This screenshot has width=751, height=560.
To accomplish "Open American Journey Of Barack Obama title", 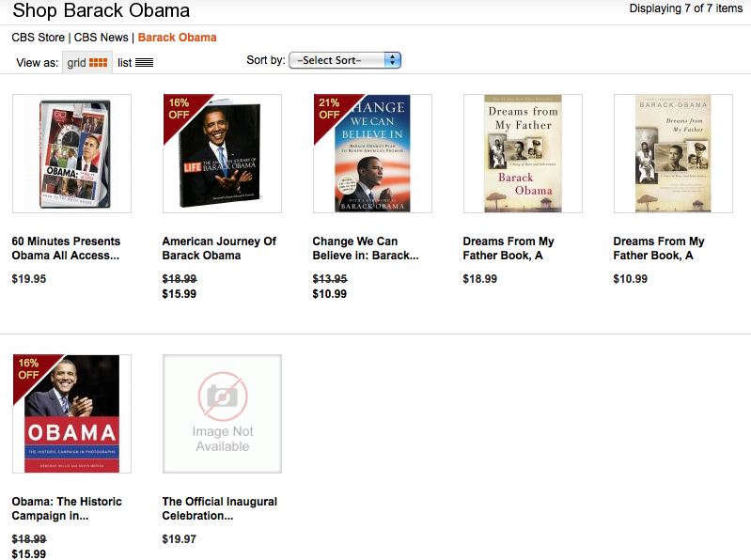I will pyautogui.click(x=219, y=248).
